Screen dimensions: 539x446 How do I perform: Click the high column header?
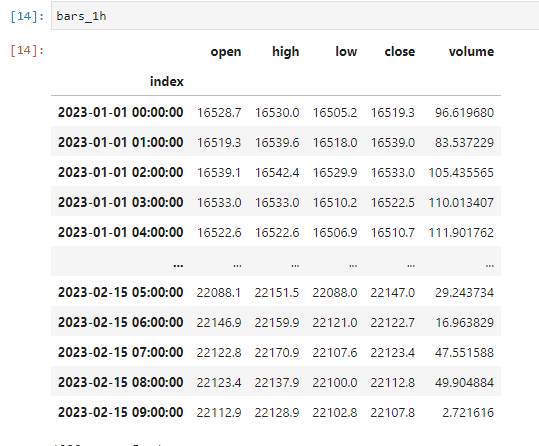click(286, 52)
